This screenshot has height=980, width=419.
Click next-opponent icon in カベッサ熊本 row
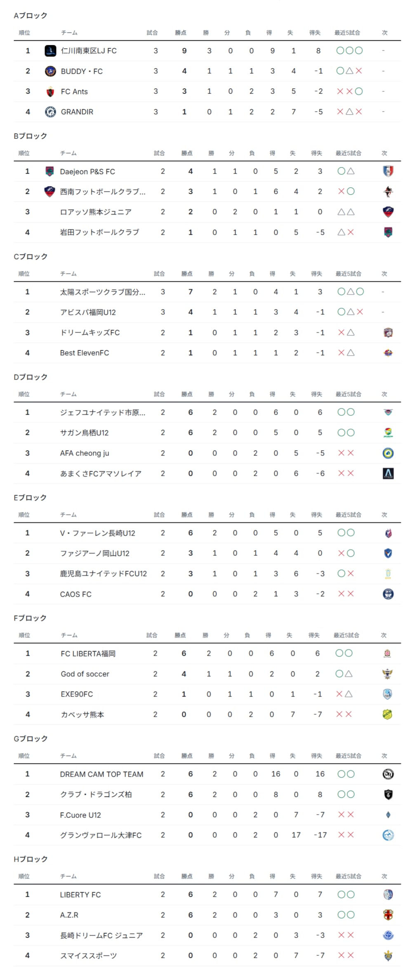pyautogui.click(x=387, y=714)
